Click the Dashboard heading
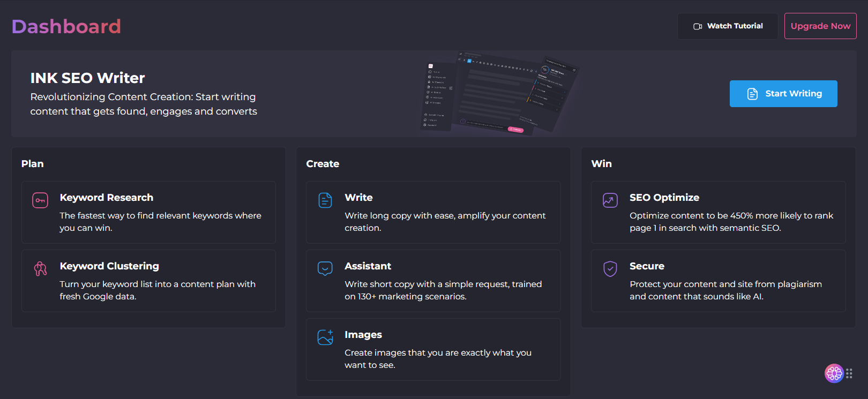The height and width of the screenshot is (399, 868). pos(66,26)
